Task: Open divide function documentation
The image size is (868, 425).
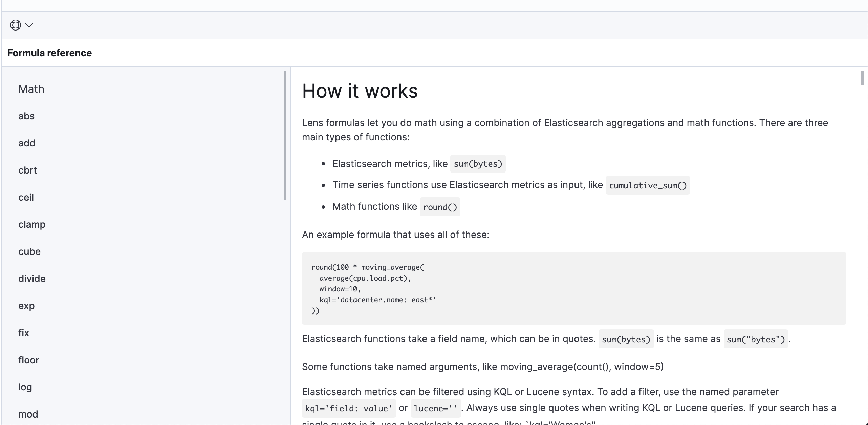Action: click(x=32, y=279)
